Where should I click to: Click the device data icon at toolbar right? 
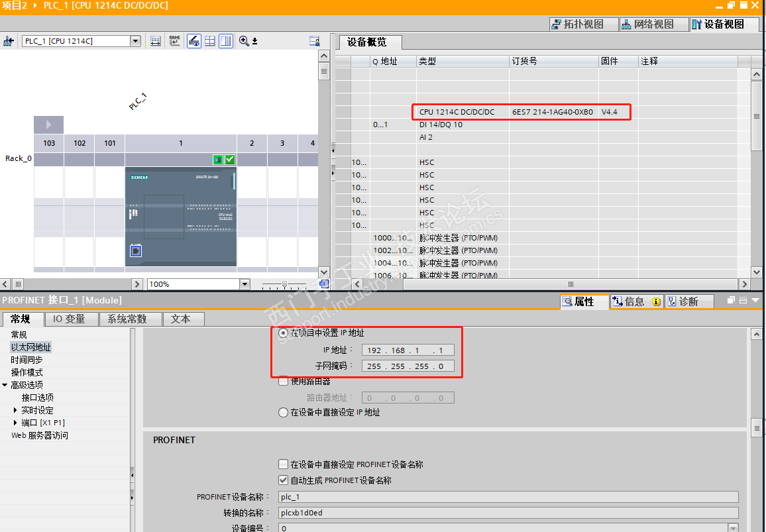[x=315, y=41]
